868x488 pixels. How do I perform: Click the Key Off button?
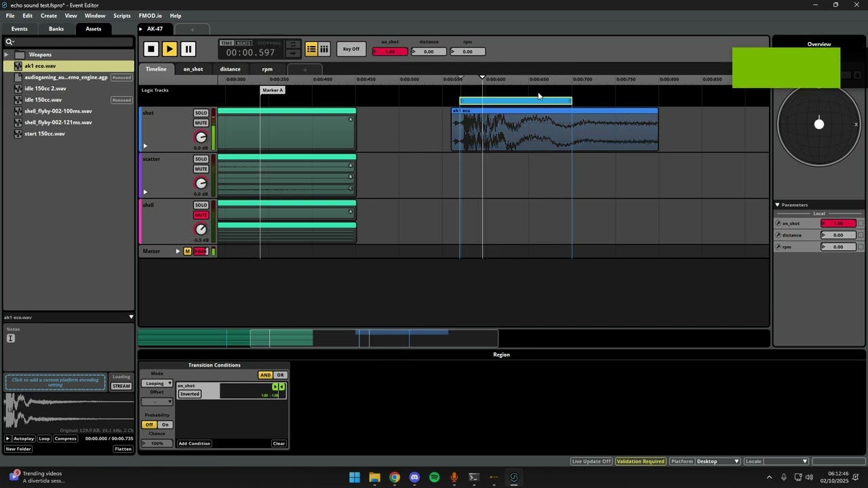[x=351, y=49]
